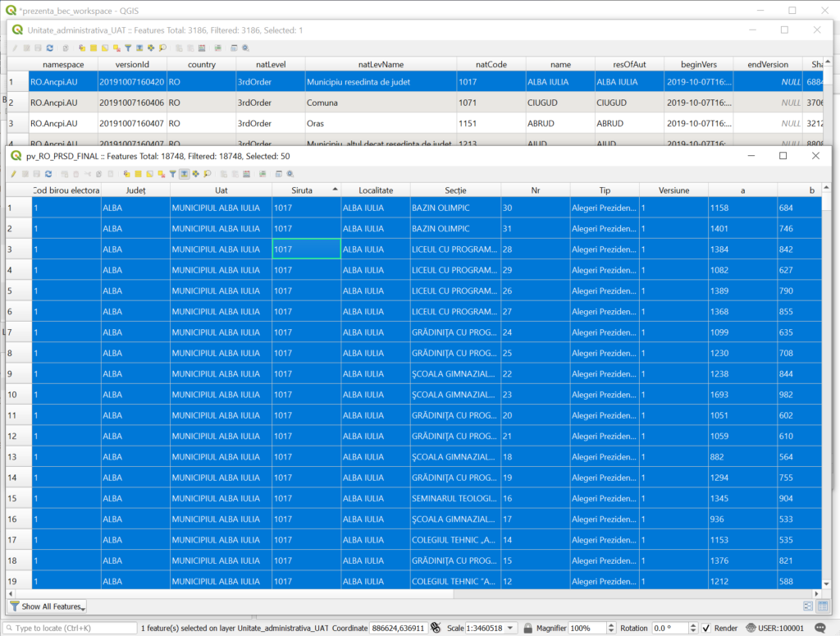
Task: Deselect all in Unitate_administrativa_UAT table
Action: coord(116,48)
